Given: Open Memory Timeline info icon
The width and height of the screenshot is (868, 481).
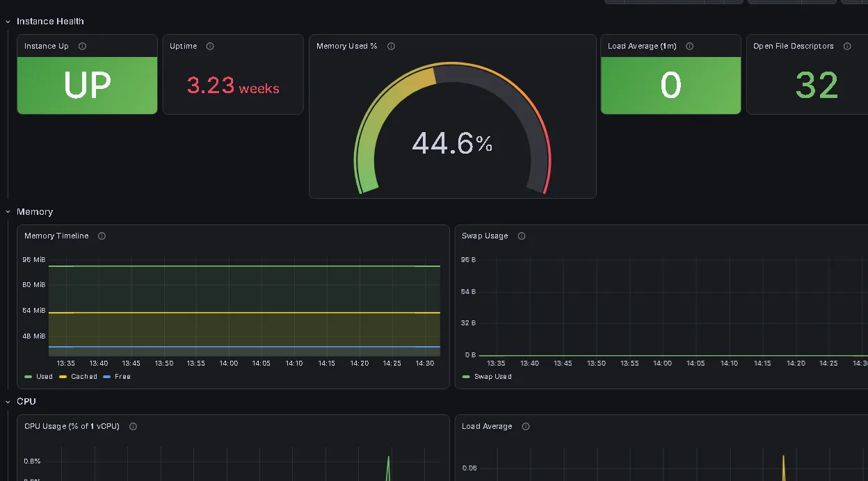Looking at the screenshot, I should (102, 236).
